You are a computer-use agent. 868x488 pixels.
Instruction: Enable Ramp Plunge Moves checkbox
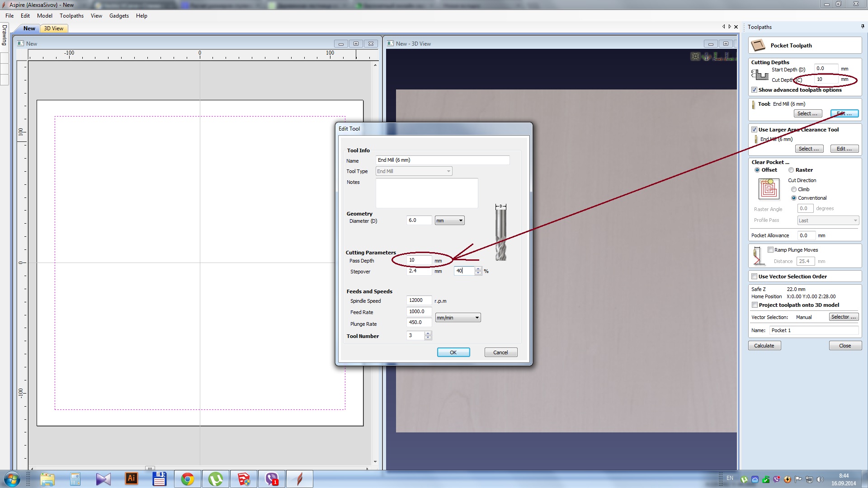(x=770, y=250)
